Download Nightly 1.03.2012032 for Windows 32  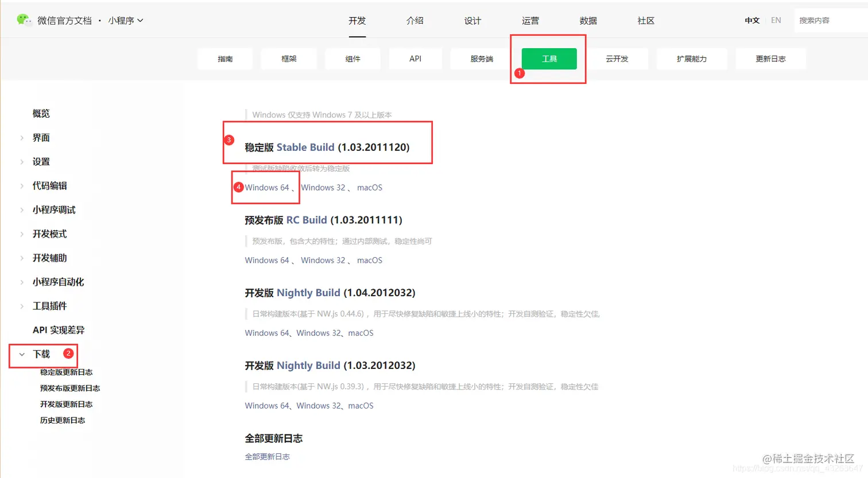pyautogui.click(x=319, y=406)
